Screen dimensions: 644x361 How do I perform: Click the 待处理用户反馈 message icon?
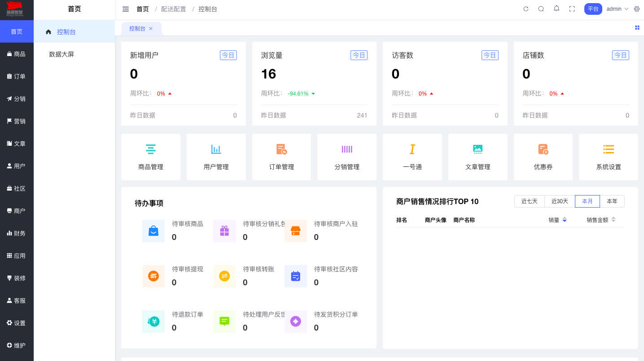click(x=224, y=322)
